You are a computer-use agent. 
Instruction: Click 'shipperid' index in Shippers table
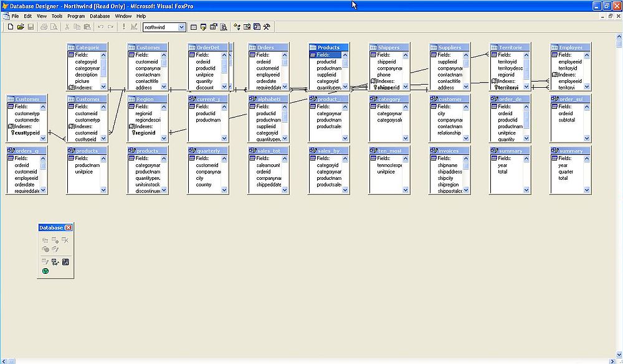point(388,88)
